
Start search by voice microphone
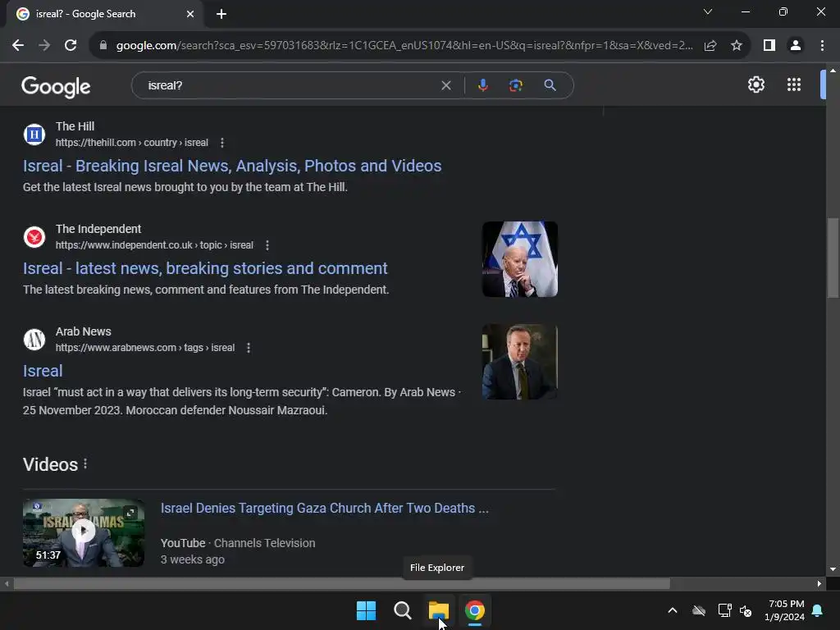point(482,85)
